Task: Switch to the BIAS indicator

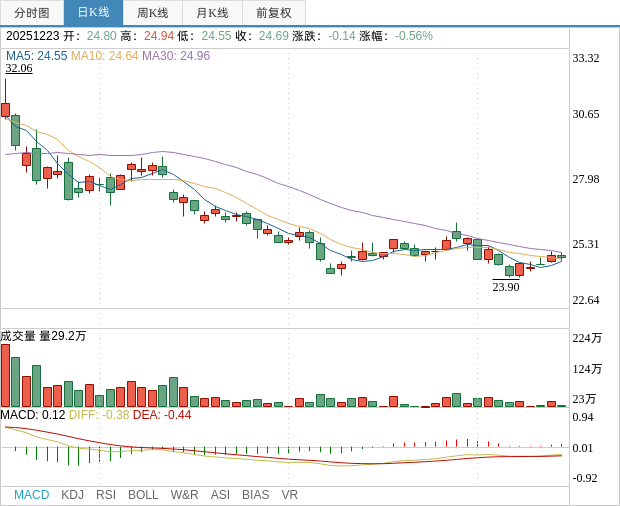Action: coord(255,495)
